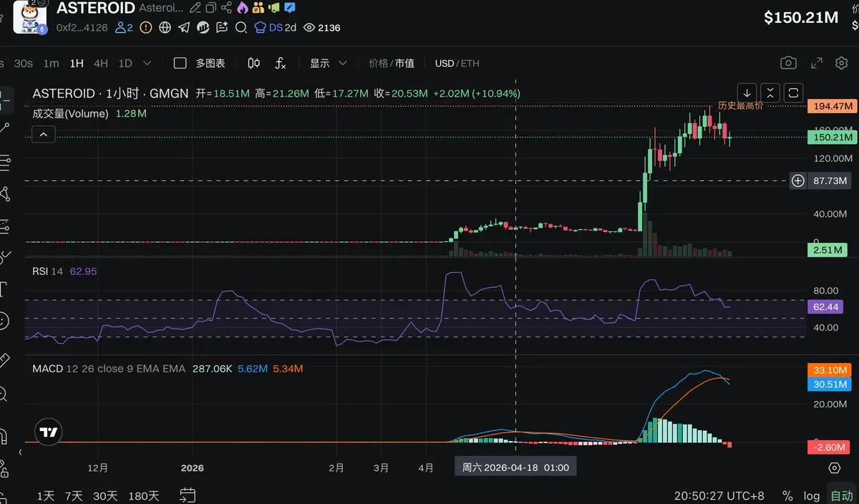859x504 pixels.
Task: Select the 1H timeframe
Action: coord(77,63)
